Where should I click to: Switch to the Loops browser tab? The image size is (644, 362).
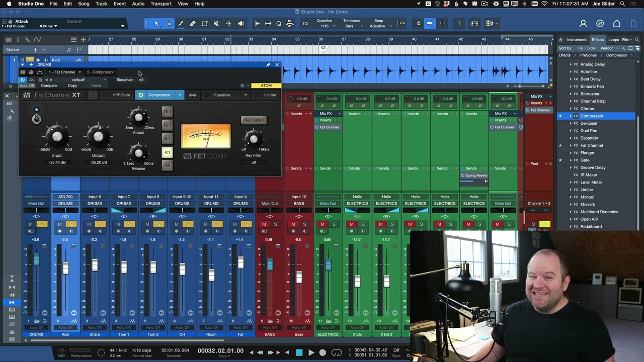tap(613, 40)
